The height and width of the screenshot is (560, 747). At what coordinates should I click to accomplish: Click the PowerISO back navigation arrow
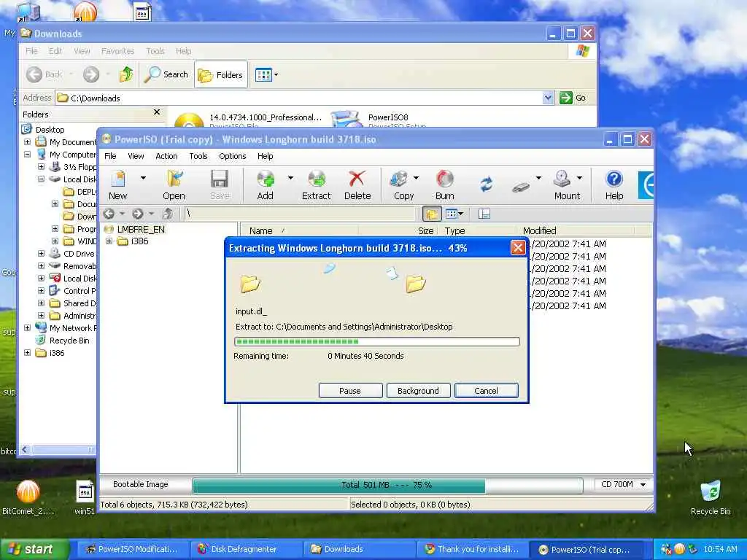[x=109, y=214]
